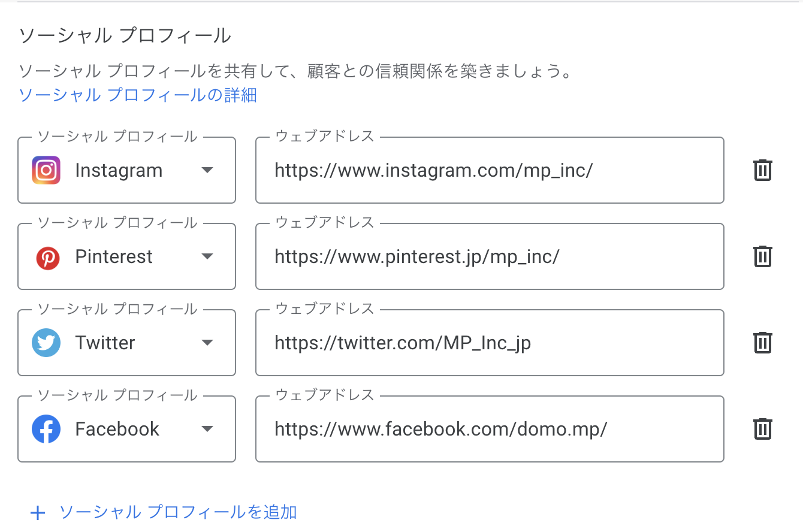Expand the Pinterest profile dropdown arrow
The width and height of the screenshot is (803, 532).
coord(207,256)
